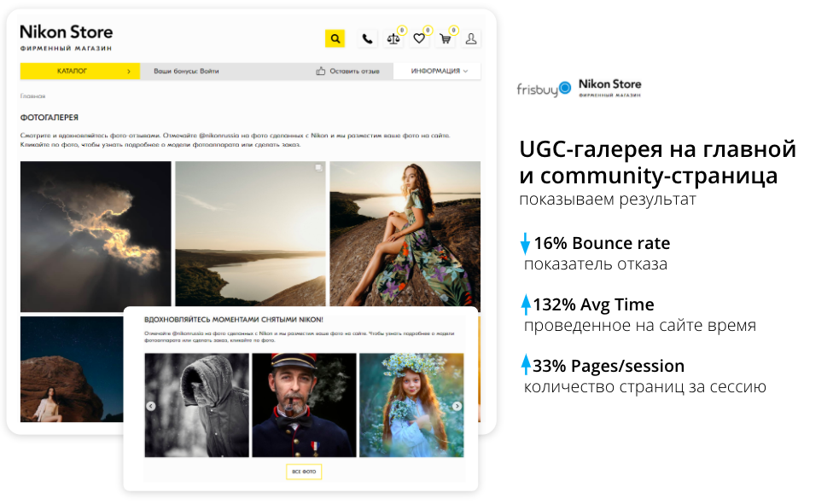Select the girl with flower wreath photo

tap(411, 405)
